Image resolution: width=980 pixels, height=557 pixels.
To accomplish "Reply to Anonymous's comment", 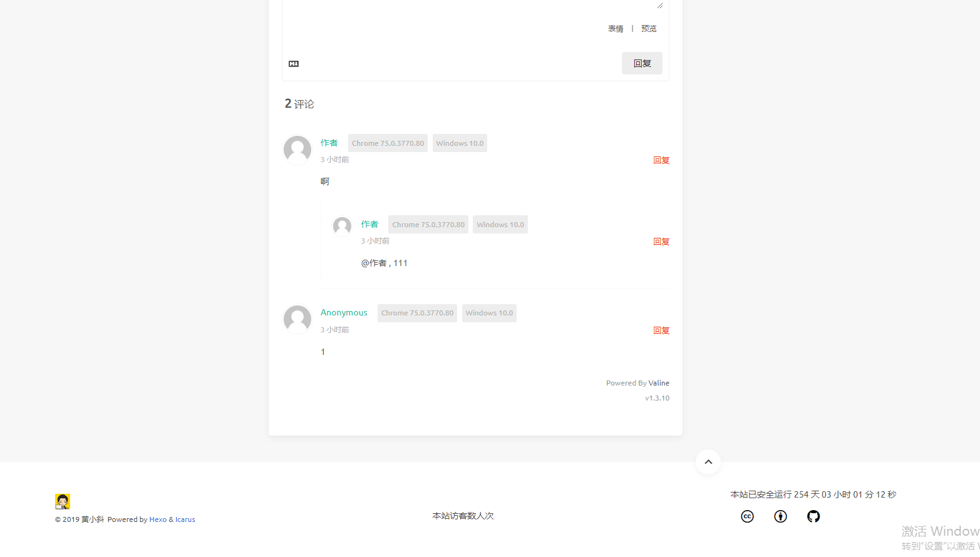I will pyautogui.click(x=661, y=330).
